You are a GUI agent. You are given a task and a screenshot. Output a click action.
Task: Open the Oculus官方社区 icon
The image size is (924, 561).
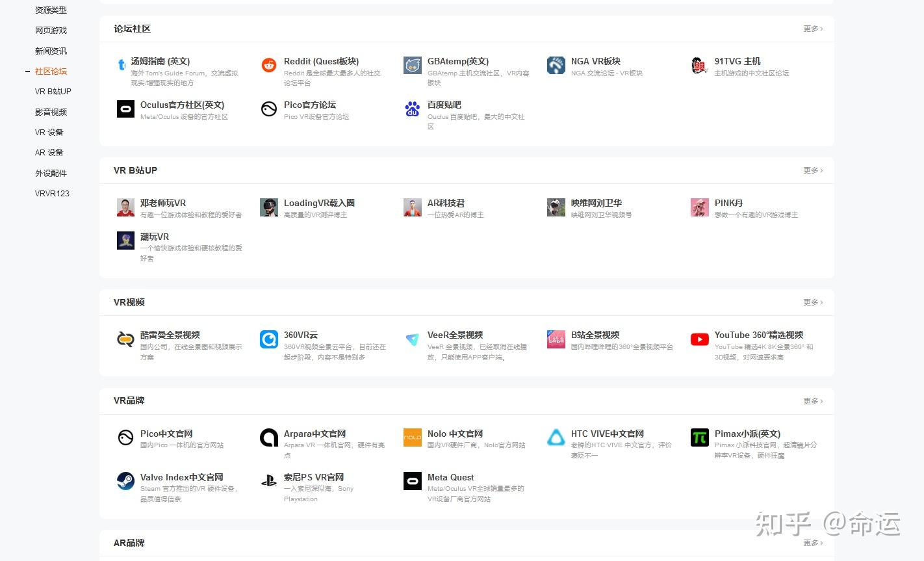pos(125,109)
